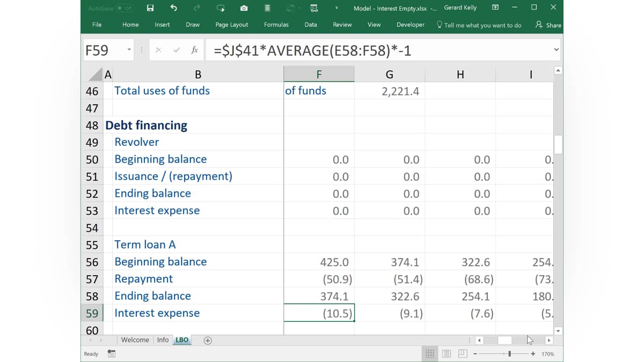644x362 pixels.
Task: Select the column H header
Action: click(460, 75)
